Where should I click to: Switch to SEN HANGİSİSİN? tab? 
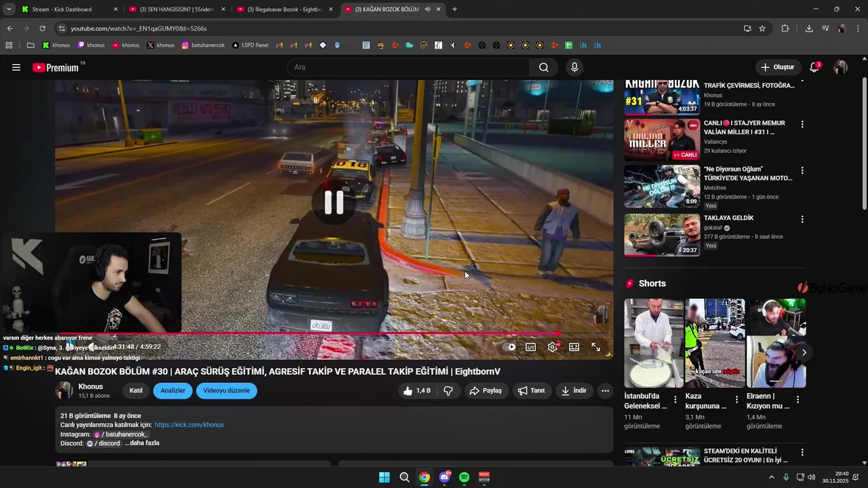pos(176,9)
